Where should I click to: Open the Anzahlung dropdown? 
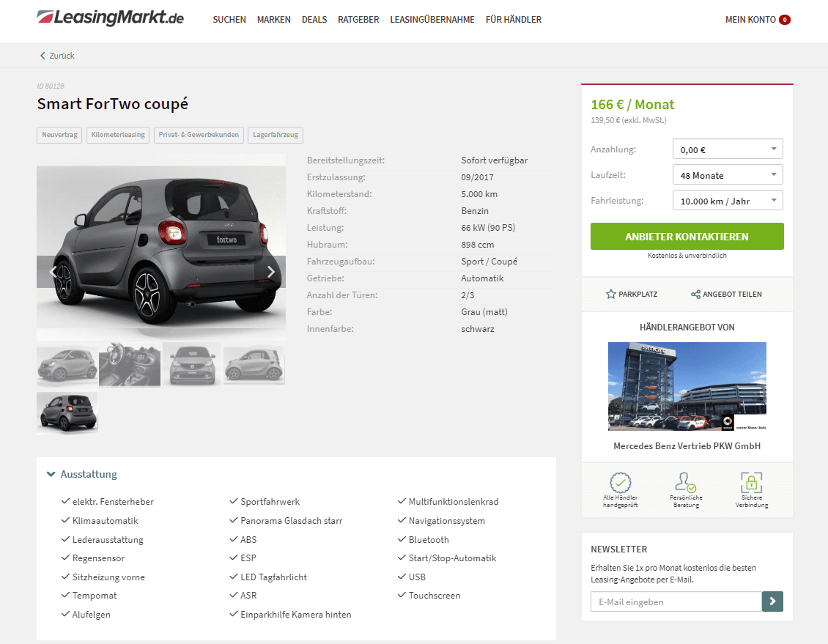727,149
